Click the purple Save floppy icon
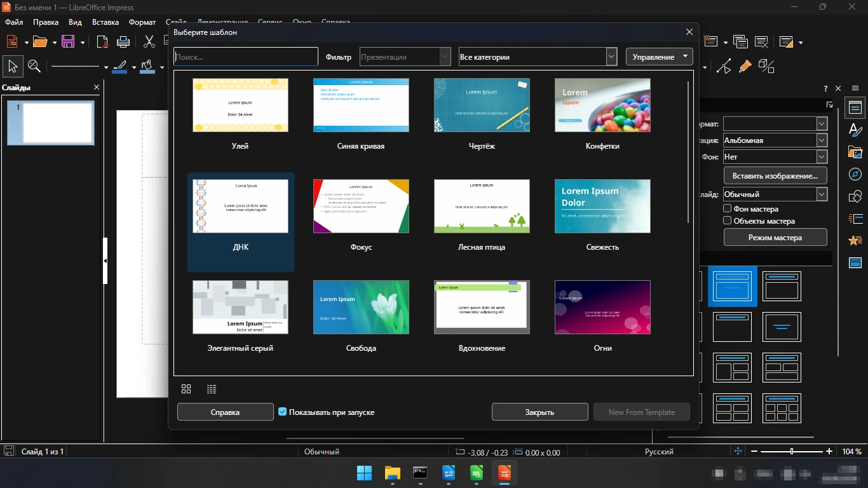The height and width of the screenshot is (488, 868). coord(68,42)
